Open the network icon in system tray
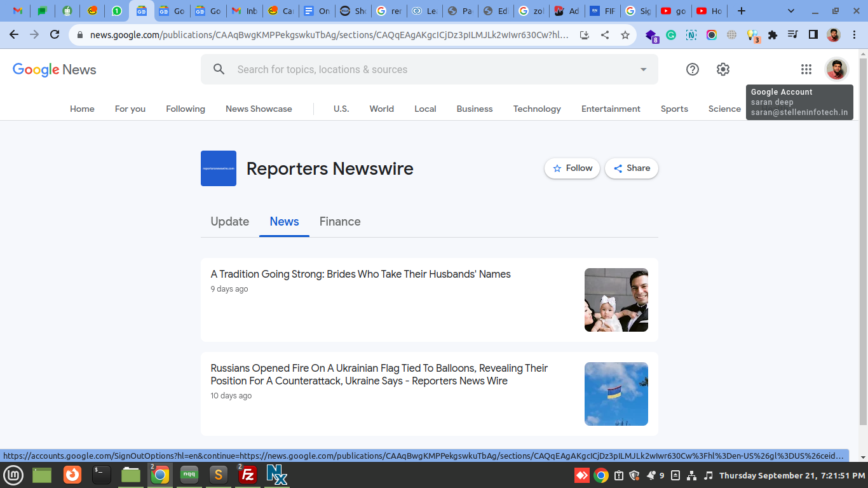 pyautogui.click(x=692, y=475)
